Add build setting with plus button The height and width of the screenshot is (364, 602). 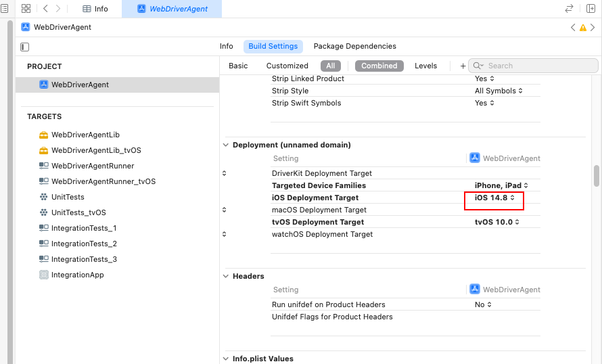463,66
